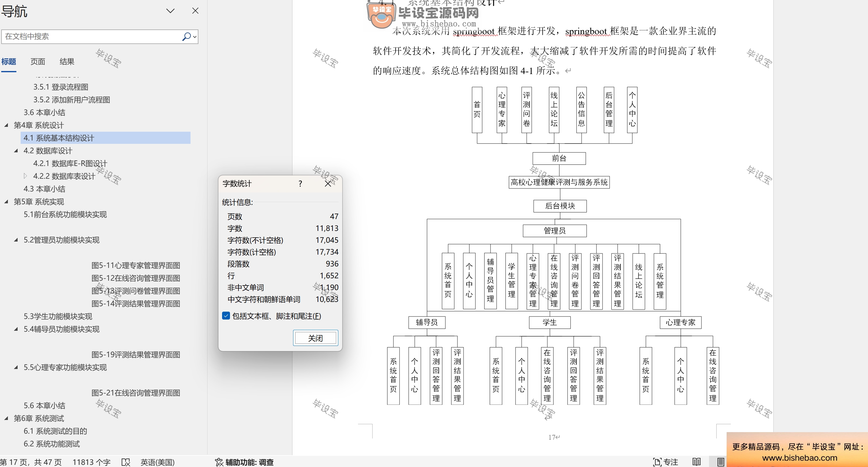Select heading 5.1前台系统功能模块实现

pos(65,215)
